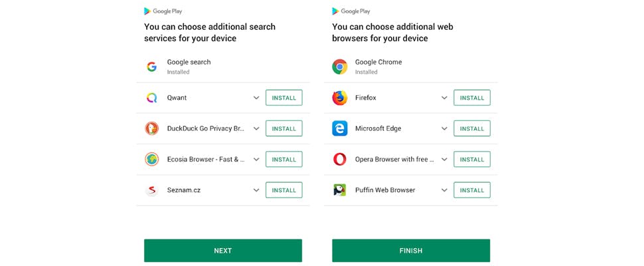Screen dimensions: 644x266
Task: Expand the Opera Browser details chevron
Action: pos(444,160)
